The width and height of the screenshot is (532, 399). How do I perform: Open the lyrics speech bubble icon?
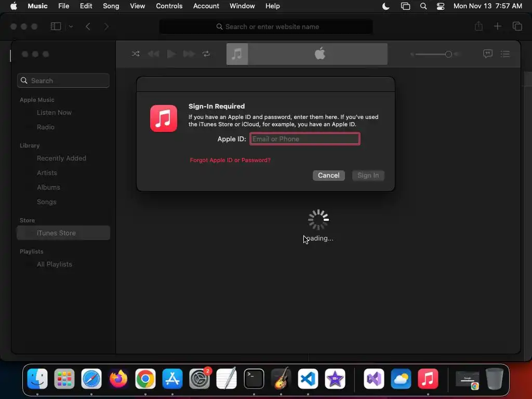(x=487, y=54)
